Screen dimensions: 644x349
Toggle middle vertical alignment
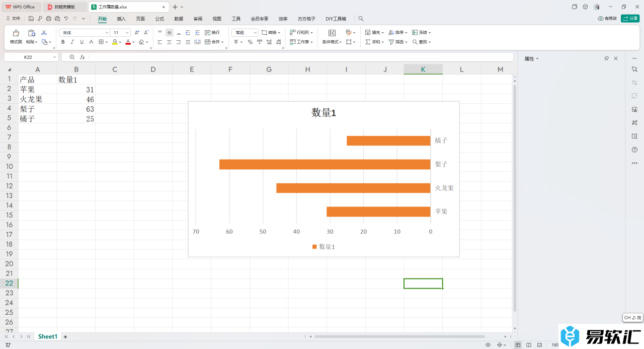[169, 33]
